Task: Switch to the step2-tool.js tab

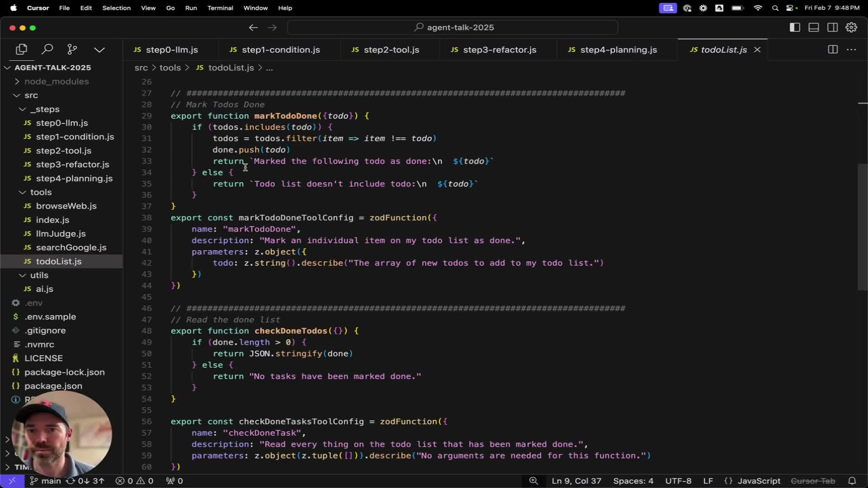Action: pos(391,50)
